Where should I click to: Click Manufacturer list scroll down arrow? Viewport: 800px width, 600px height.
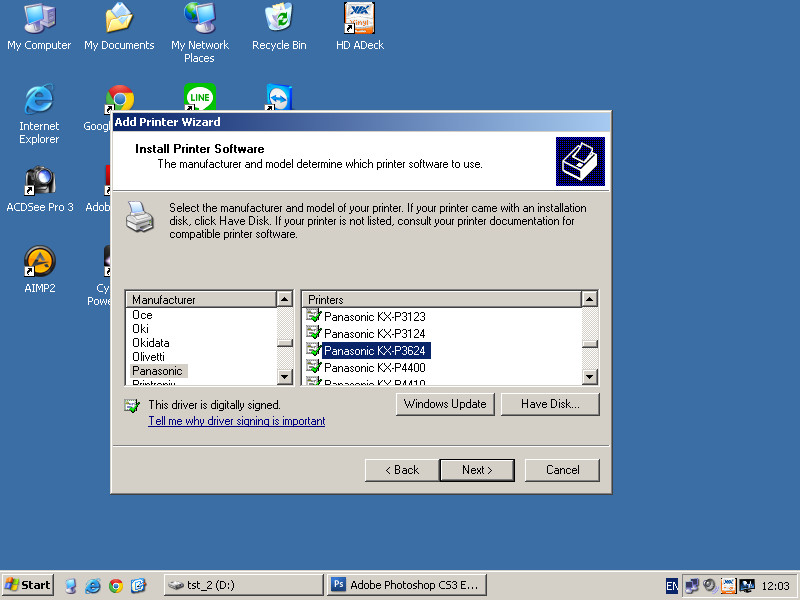coord(285,377)
